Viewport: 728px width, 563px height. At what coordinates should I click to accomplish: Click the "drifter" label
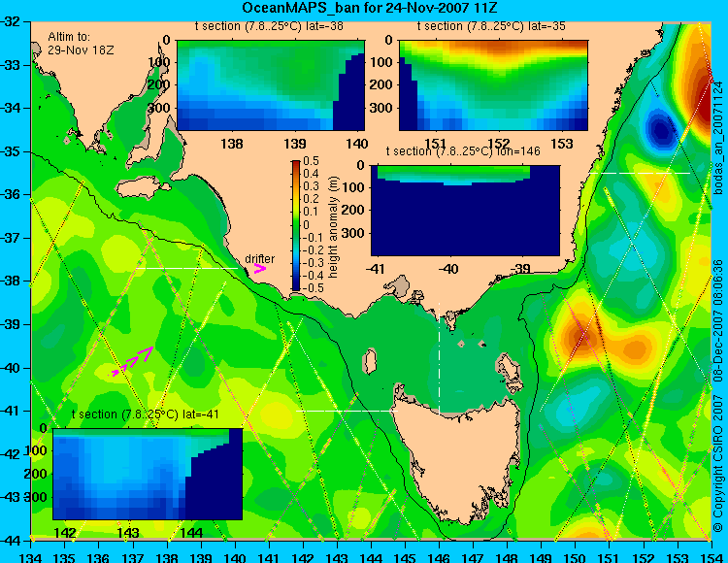(x=259, y=258)
